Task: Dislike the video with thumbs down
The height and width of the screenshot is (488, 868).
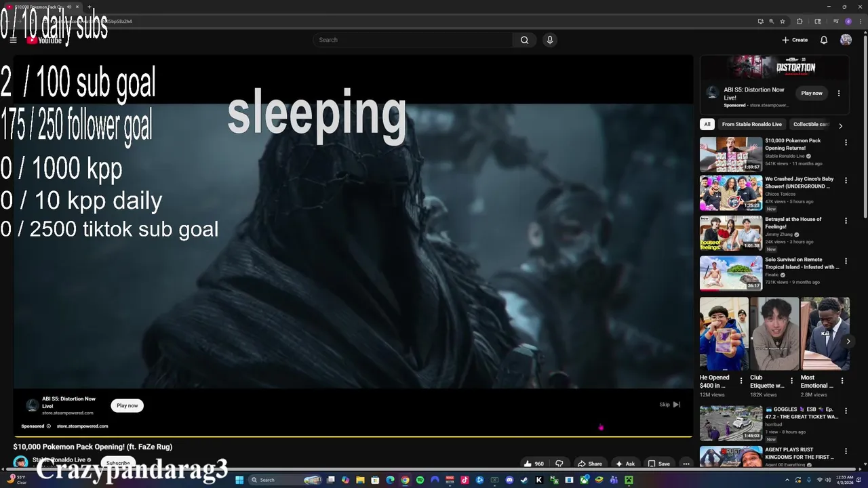Action: (559, 464)
